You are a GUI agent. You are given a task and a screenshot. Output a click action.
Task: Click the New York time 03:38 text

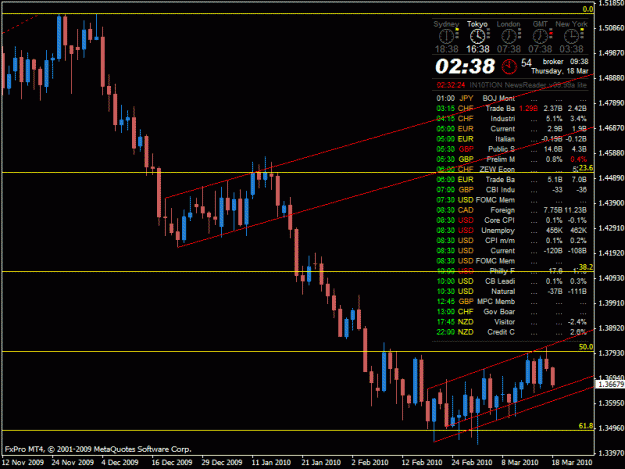(x=571, y=49)
